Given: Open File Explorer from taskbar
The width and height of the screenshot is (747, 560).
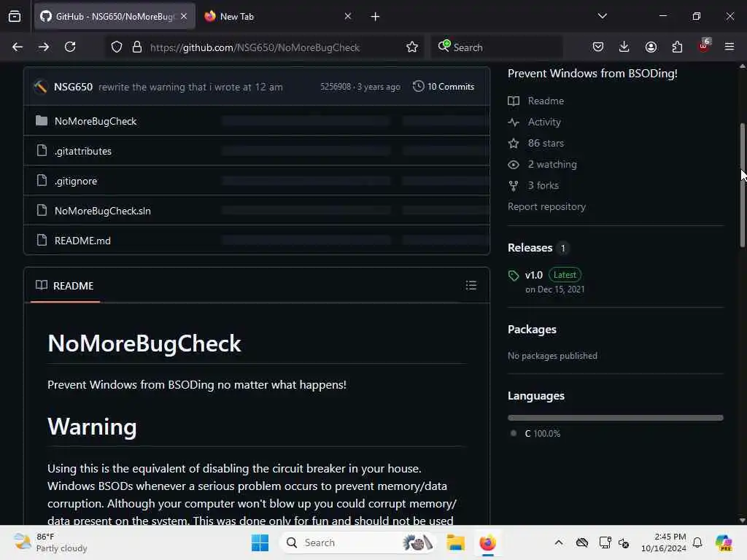Looking at the screenshot, I should coord(455,542).
